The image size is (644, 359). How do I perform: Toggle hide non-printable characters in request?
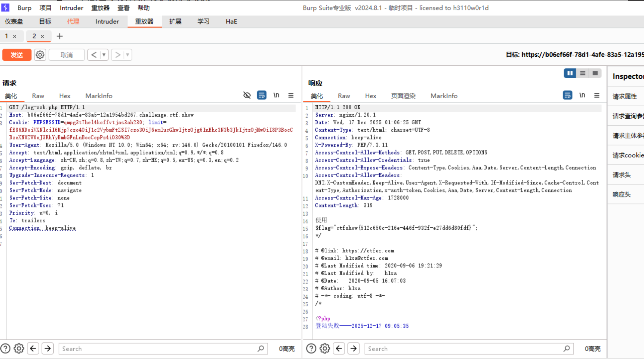tap(247, 95)
